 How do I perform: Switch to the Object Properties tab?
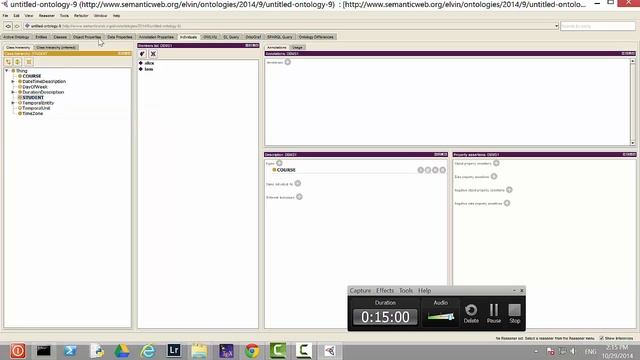pos(87,37)
